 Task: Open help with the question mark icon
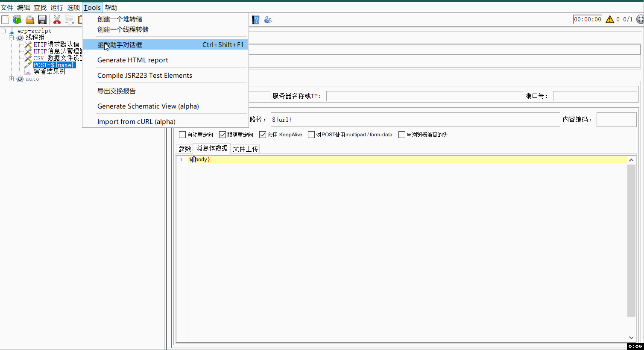255,19
